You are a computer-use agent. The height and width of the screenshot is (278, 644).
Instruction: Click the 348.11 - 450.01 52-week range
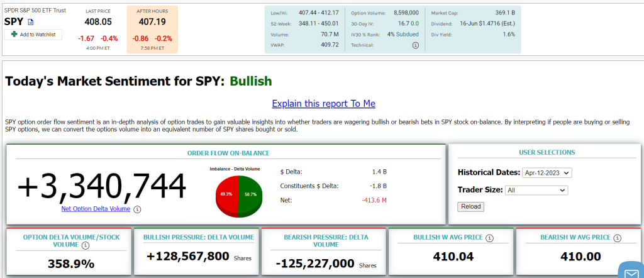pyautogui.click(x=319, y=24)
